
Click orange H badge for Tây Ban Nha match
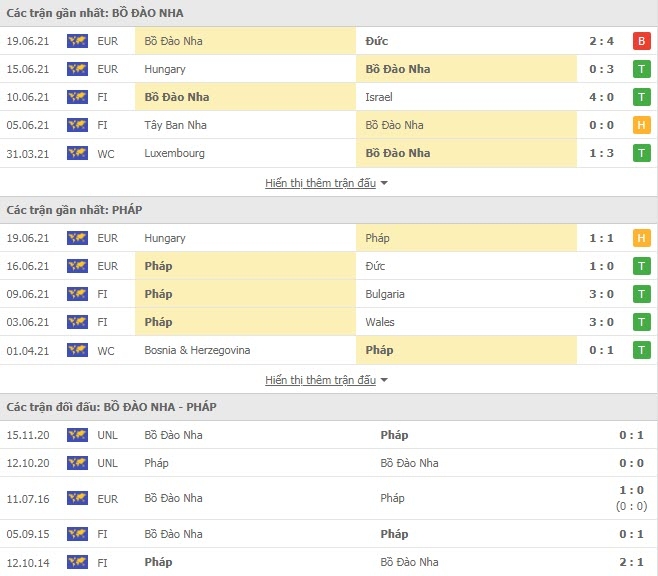641,125
